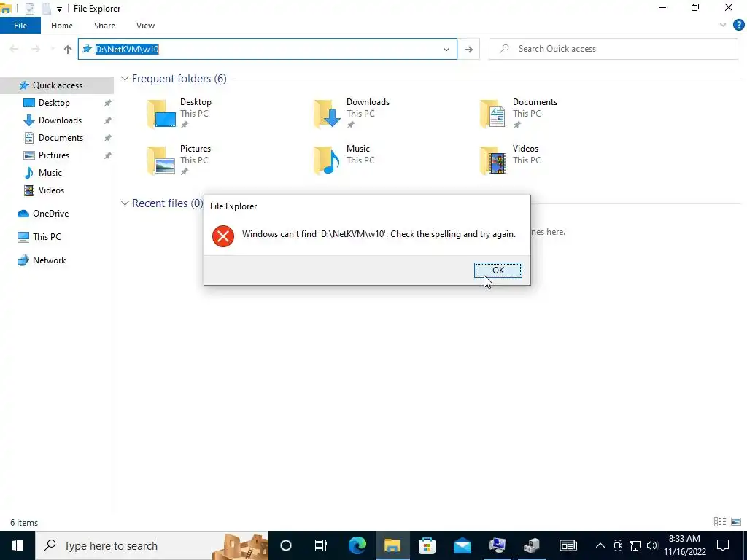This screenshot has height=560, width=747.
Task: Select the Videos frequent folder icon
Action: click(493, 161)
